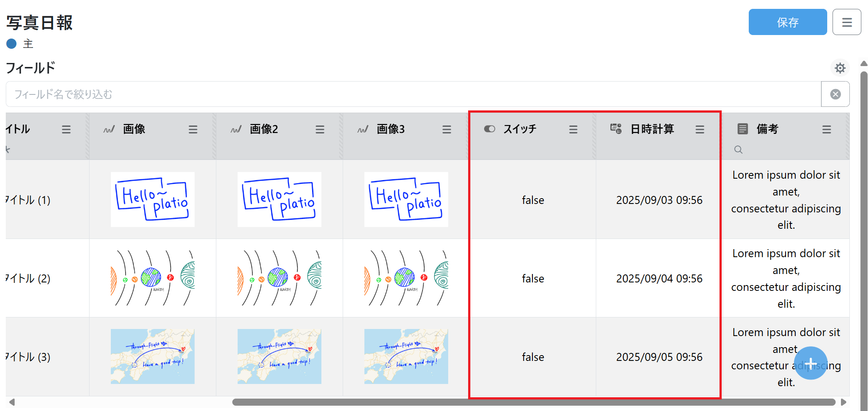Open the map thumbnail in 画像3 column
This screenshot has width=868, height=411.
406,356
